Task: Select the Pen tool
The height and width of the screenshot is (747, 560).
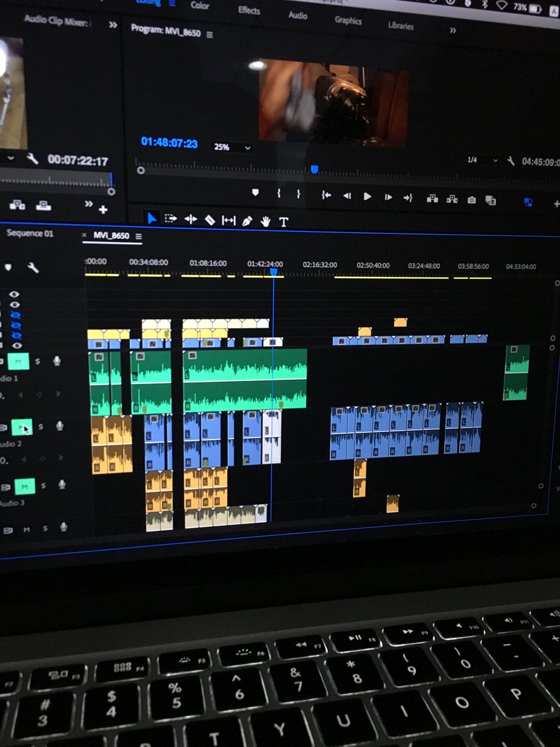Action: click(247, 221)
